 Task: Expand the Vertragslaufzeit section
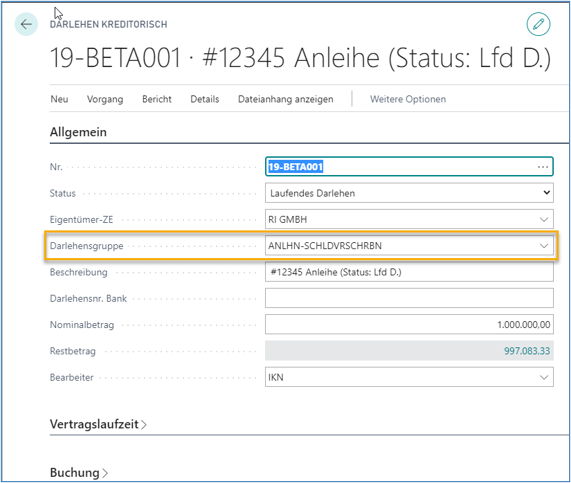click(x=98, y=424)
